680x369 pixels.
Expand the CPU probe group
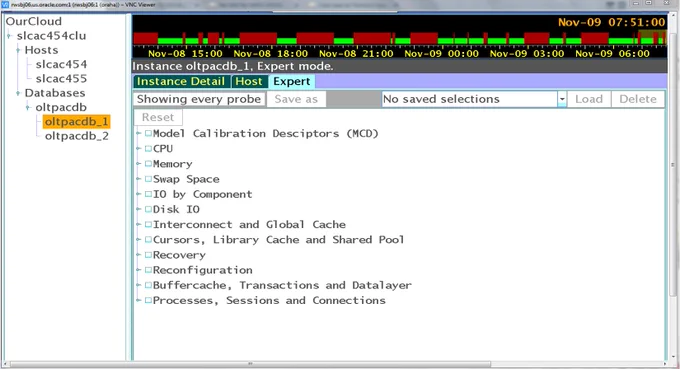[139, 148]
